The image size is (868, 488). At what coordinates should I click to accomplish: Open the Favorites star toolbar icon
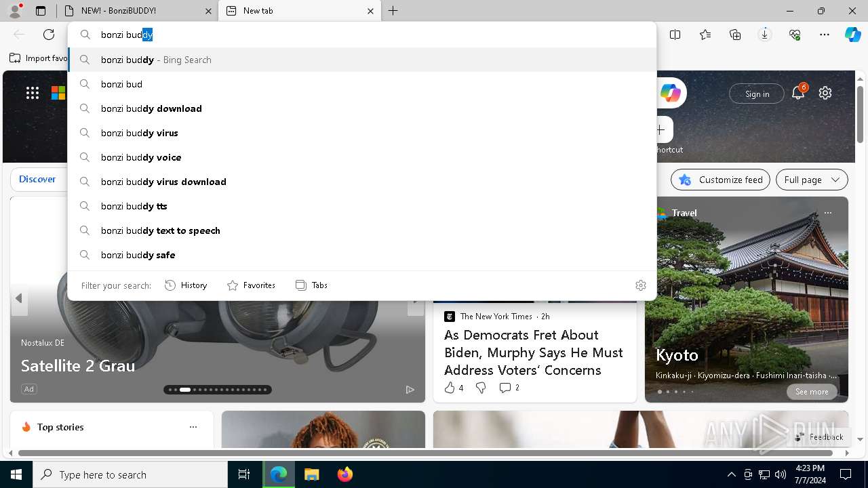point(705,35)
